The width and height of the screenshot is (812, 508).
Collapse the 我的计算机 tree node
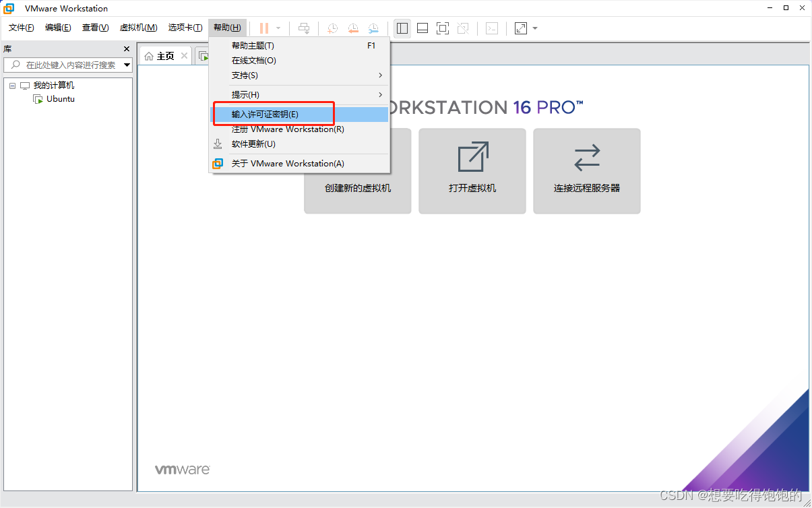pyautogui.click(x=11, y=85)
